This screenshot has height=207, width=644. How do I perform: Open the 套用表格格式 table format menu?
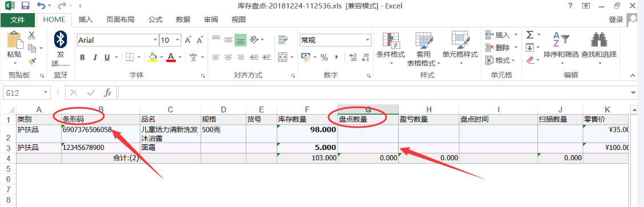(x=423, y=48)
